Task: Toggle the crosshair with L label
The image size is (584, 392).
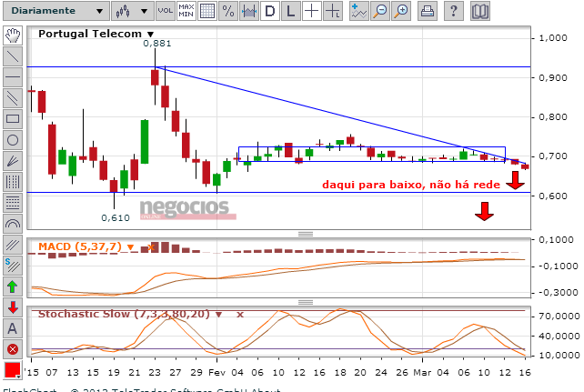Action: coord(333,11)
